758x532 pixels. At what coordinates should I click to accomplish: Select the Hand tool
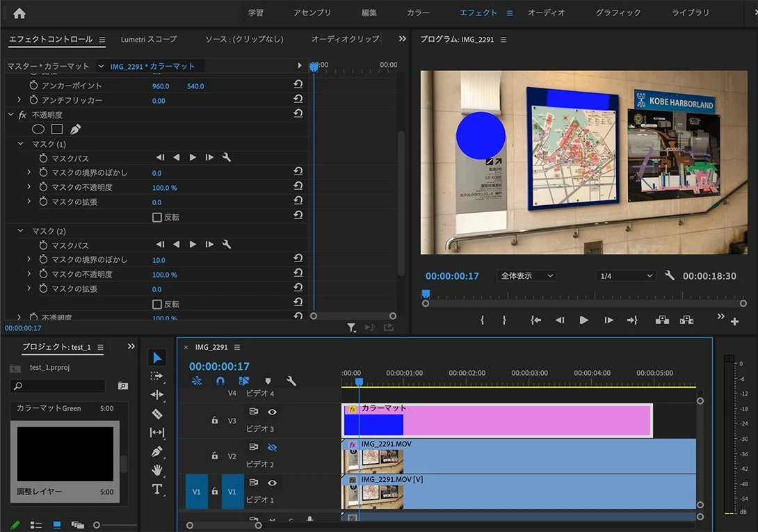pos(157,470)
